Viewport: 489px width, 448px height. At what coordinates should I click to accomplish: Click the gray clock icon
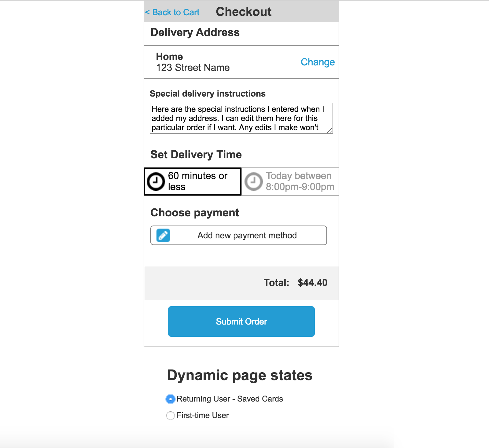[254, 182]
